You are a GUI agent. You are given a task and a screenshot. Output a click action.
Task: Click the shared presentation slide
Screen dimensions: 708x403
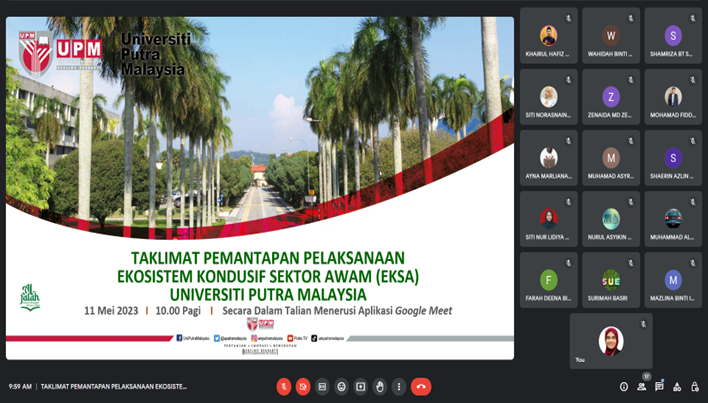click(x=260, y=188)
